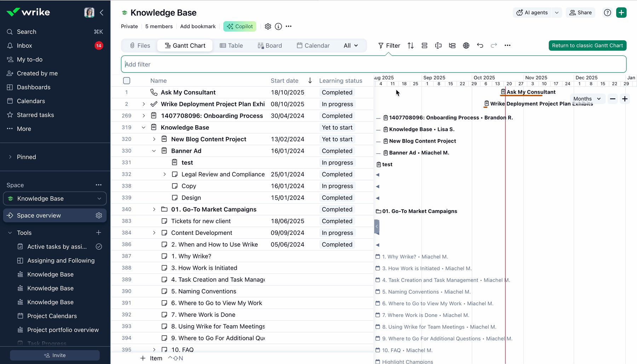Collapse the timeline panel using side handle

click(x=377, y=227)
